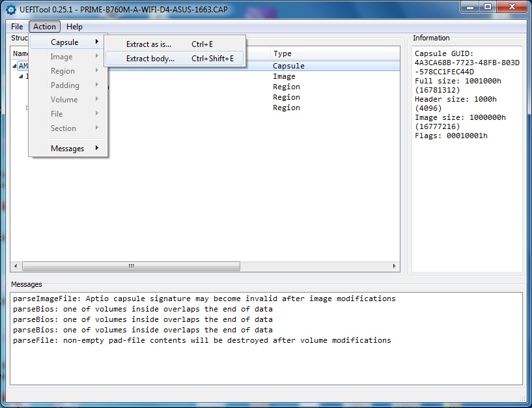This screenshot has height=408, width=532.
Task: Collapse the top-level capsule tree node
Action: (x=15, y=66)
